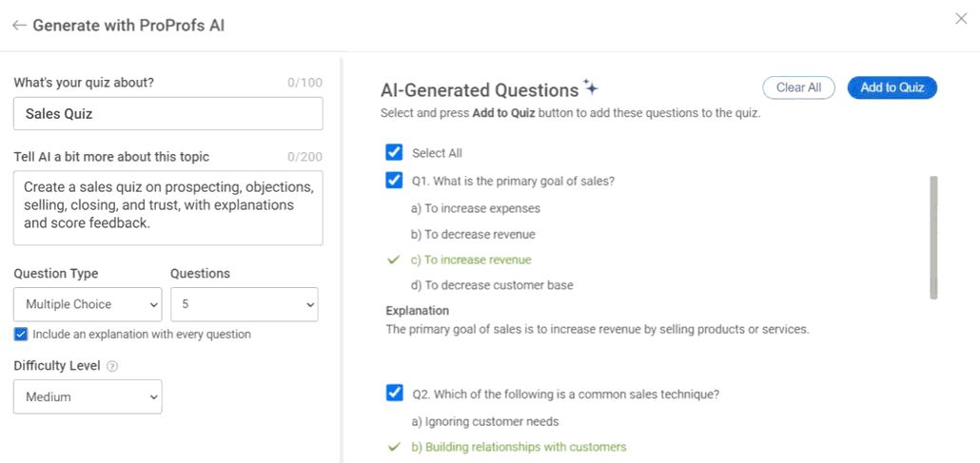Viewport: 980px width, 463px height.
Task: Click the Add to Quiz button
Action: coord(892,87)
